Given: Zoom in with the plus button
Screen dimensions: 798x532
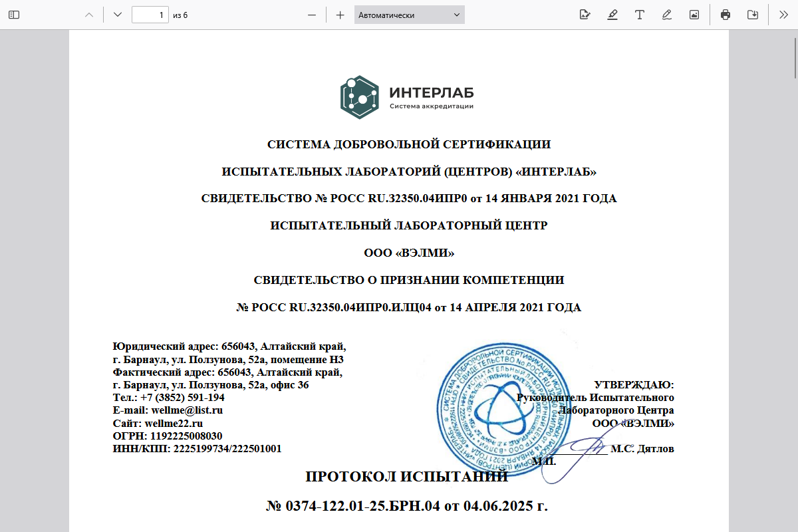Looking at the screenshot, I should pos(340,15).
